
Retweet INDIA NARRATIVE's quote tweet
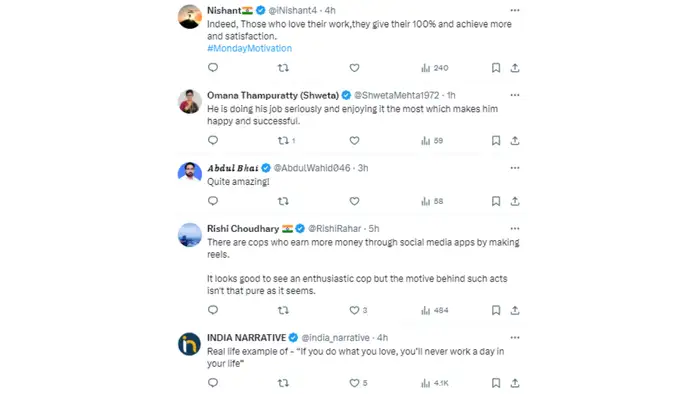283,383
